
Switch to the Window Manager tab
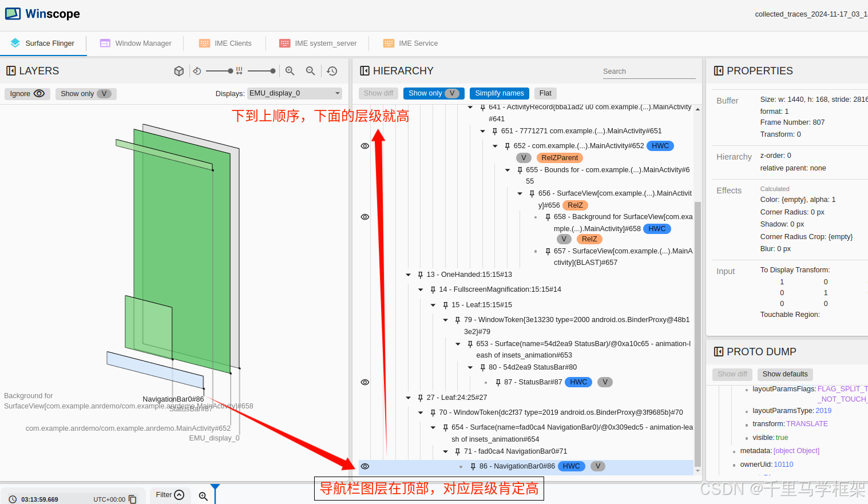click(x=136, y=43)
